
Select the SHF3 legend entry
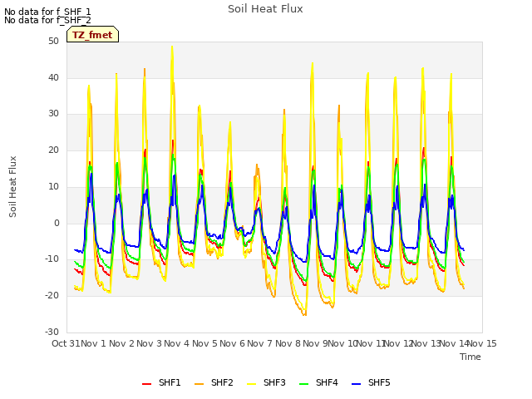(x=266, y=382)
